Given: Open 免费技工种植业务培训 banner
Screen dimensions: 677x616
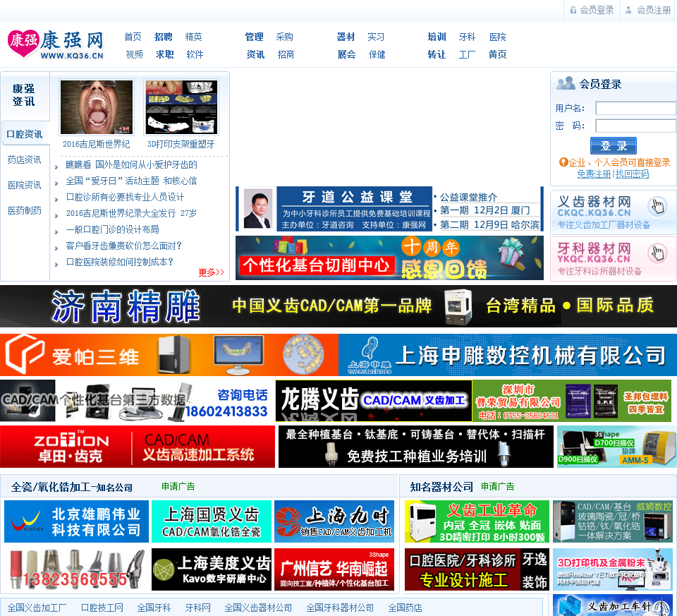Looking at the screenshot, I should [x=416, y=447].
